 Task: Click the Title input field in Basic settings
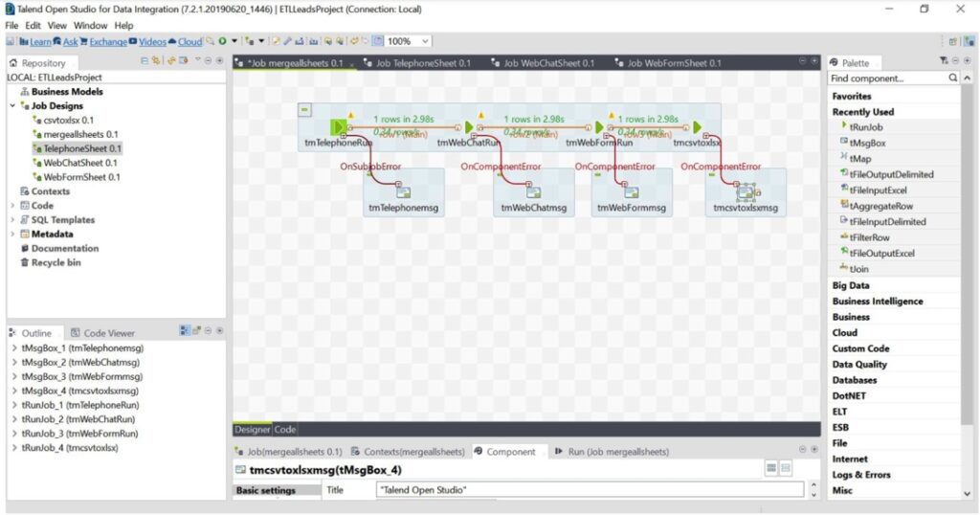click(590, 490)
